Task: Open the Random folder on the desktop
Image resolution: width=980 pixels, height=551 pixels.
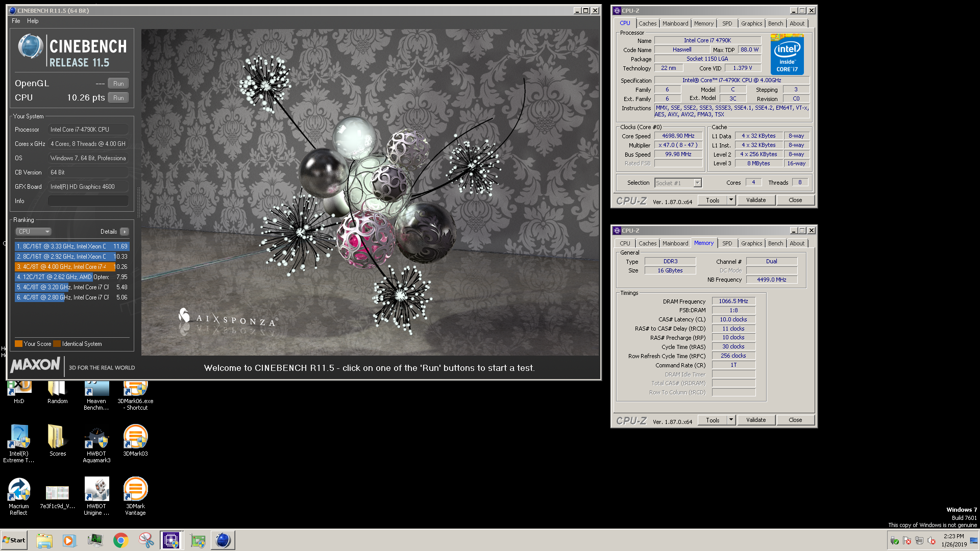Action: tap(57, 392)
